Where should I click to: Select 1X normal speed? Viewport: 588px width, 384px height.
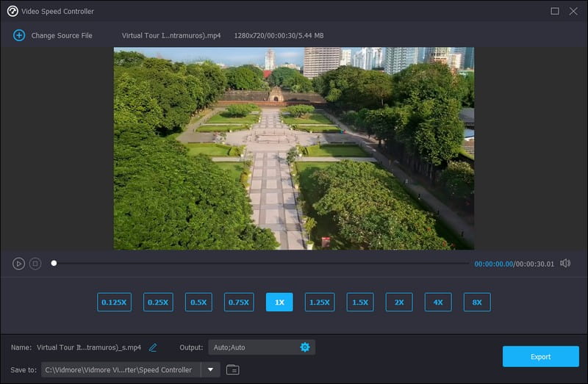[x=279, y=302]
